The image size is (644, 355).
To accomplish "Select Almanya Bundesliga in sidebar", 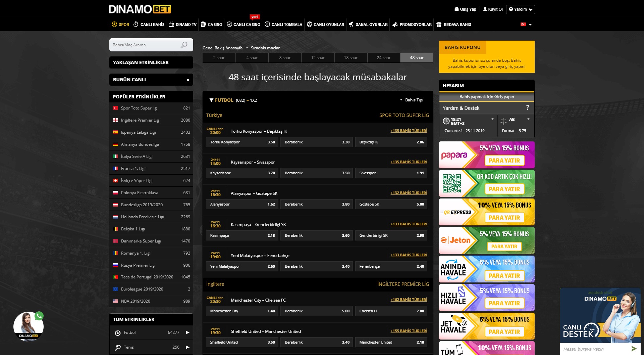I will tap(151, 144).
